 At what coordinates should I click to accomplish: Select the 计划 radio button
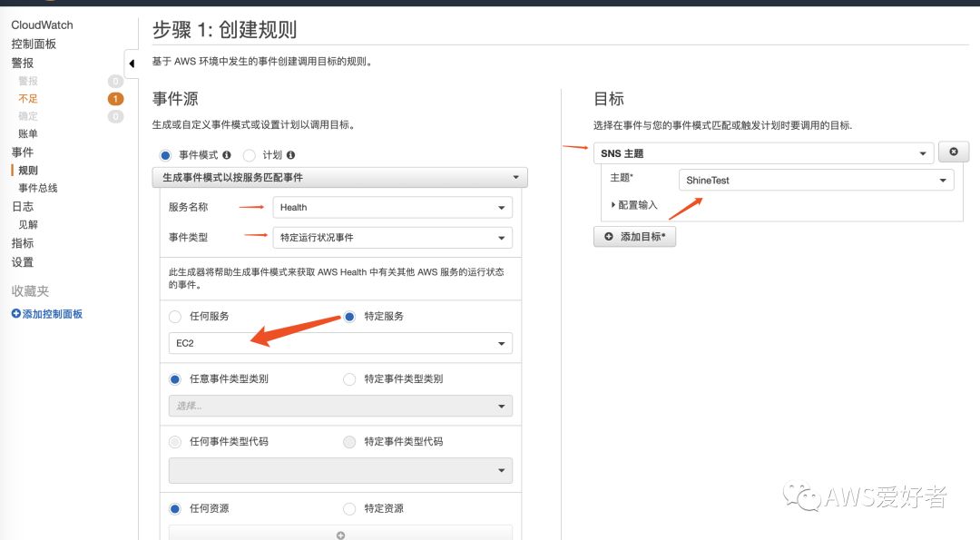[x=250, y=155]
